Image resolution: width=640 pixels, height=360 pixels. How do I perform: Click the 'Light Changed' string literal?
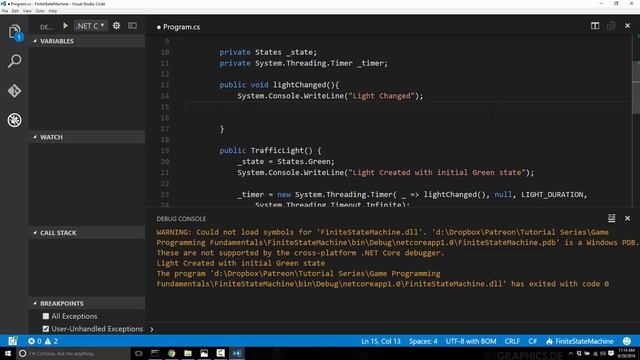click(x=381, y=96)
